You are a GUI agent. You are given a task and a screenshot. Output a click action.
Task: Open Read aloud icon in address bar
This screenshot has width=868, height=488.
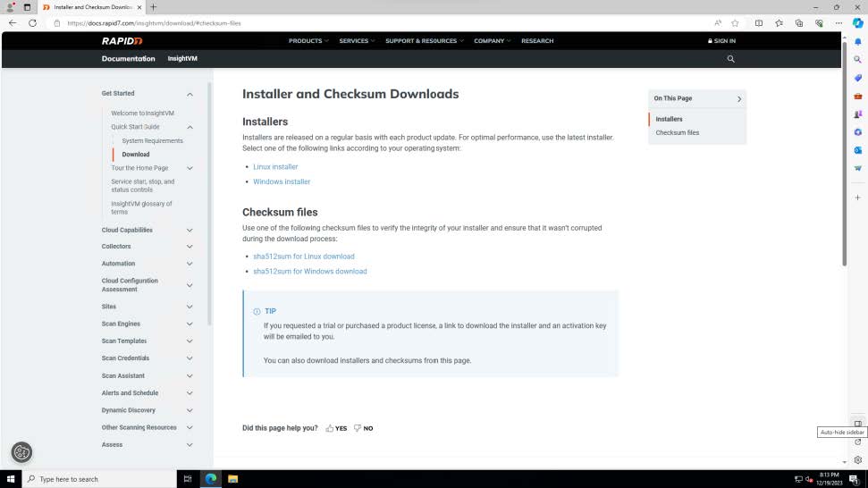[718, 23]
